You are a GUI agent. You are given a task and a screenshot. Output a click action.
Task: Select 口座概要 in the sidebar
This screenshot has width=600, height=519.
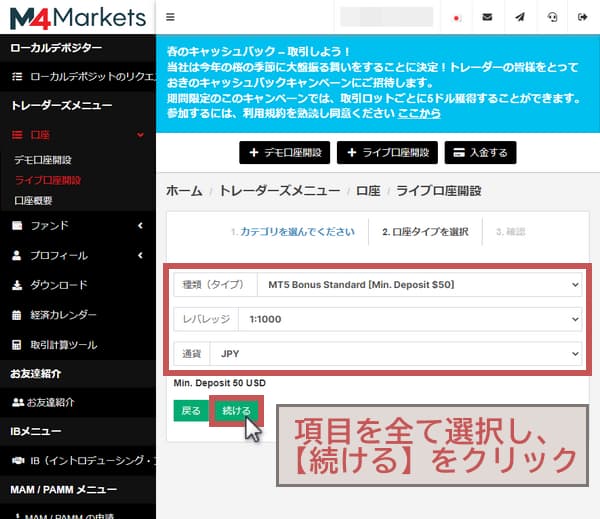point(33,201)
